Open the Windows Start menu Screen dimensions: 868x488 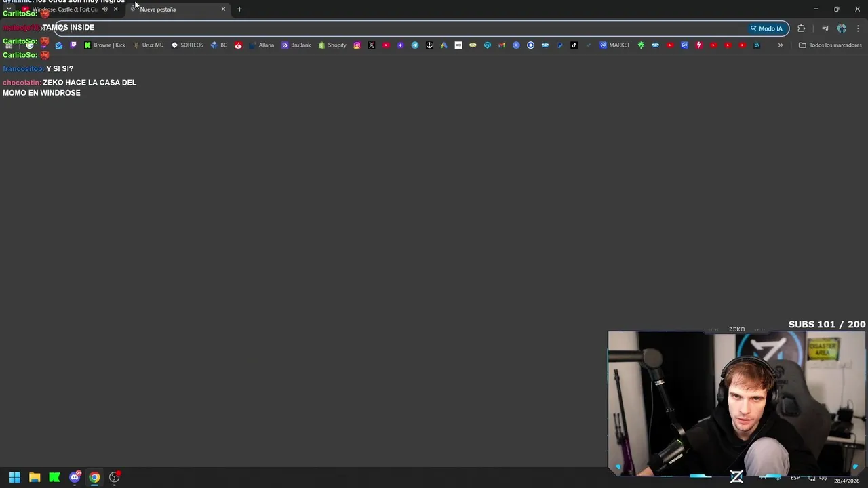point(15,477)
